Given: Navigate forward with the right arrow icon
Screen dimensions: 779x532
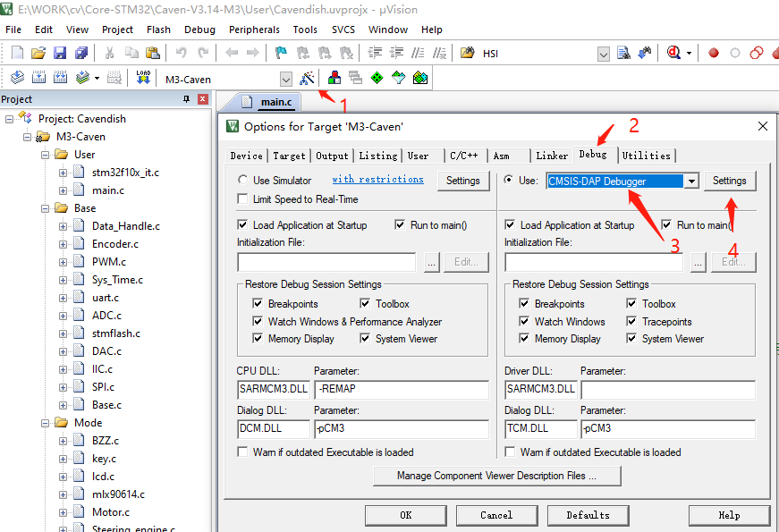Looking at the screenshot, I should (x=253, y=53).
